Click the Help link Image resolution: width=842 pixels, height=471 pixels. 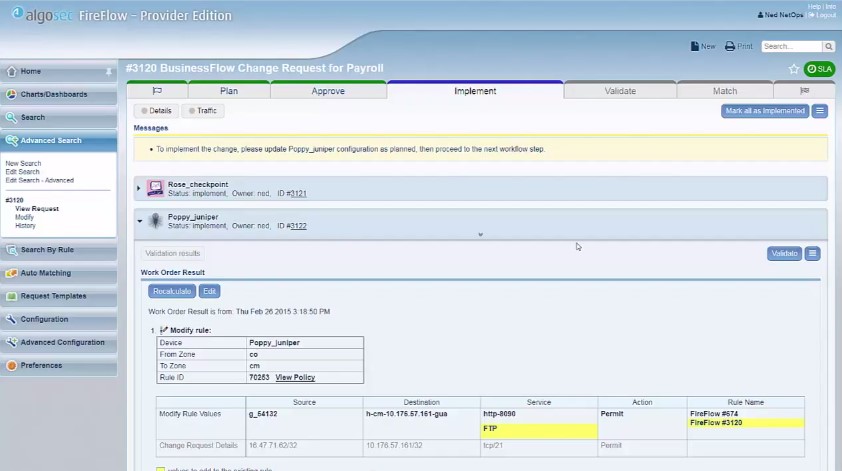coord(814,6)
